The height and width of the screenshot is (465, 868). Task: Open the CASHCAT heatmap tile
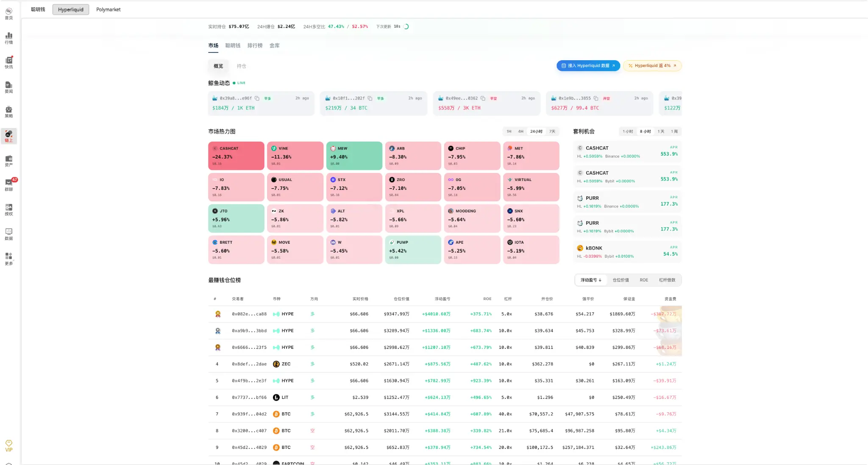click(x=236, y=156)
